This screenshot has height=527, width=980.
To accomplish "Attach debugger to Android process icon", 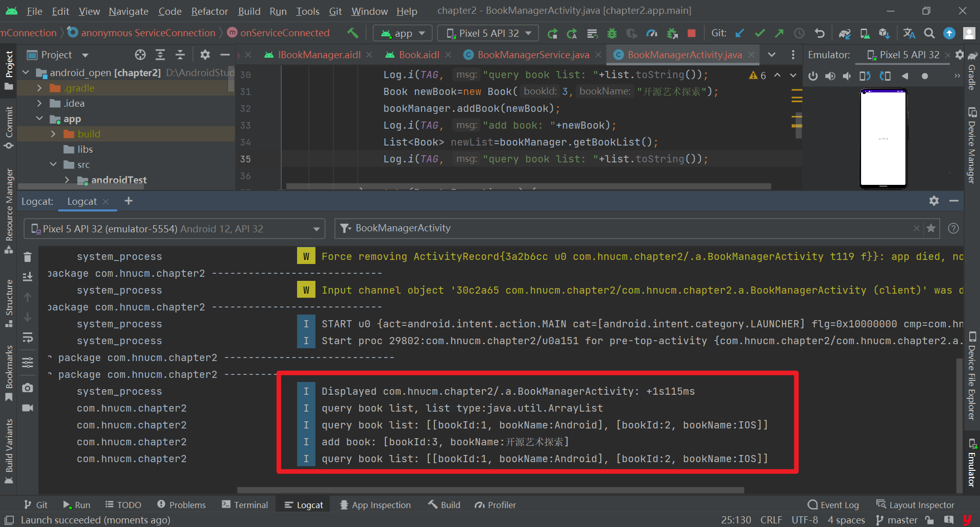I will [672, 33].
